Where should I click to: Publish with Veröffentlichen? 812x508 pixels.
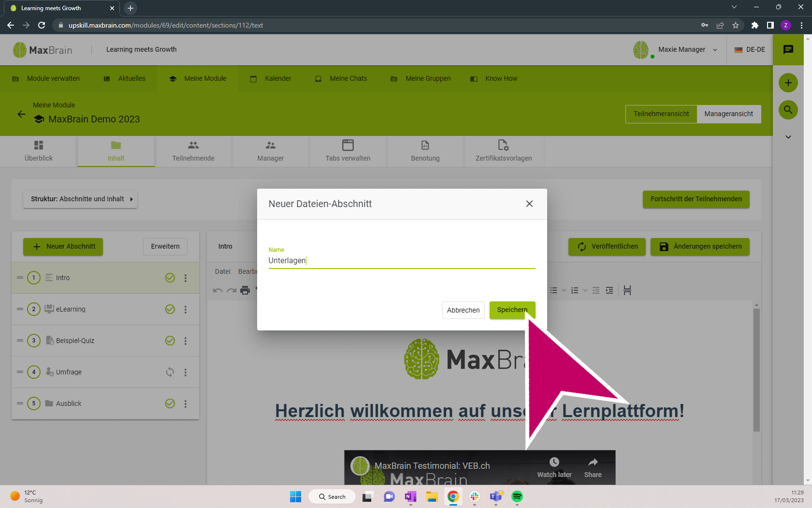coord(607,246)
